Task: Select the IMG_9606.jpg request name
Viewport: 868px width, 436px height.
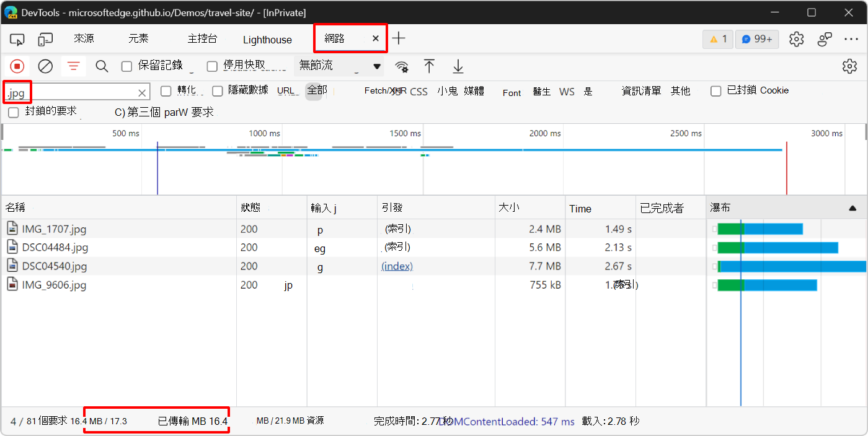Action: 54,286
